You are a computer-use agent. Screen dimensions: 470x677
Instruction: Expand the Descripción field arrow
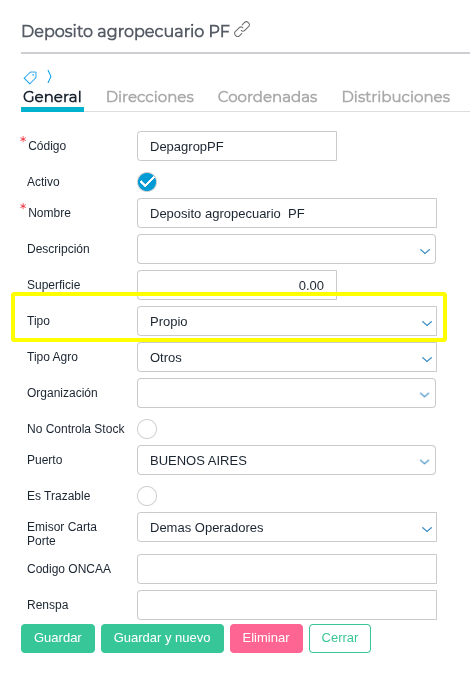[x=425, y=251]
